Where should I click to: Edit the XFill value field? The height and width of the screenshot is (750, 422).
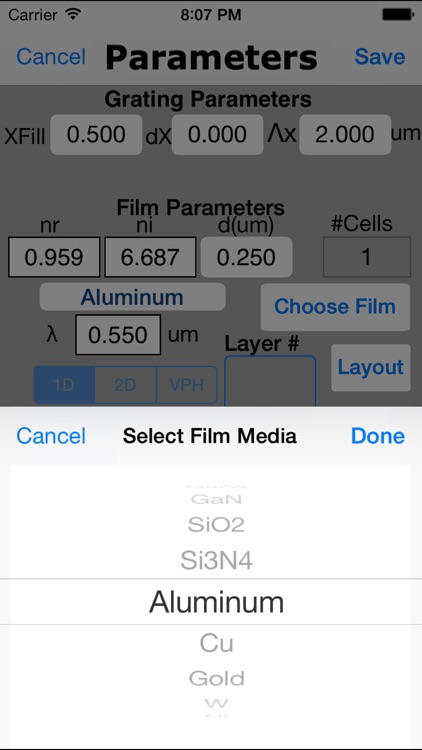coord(96,134)
